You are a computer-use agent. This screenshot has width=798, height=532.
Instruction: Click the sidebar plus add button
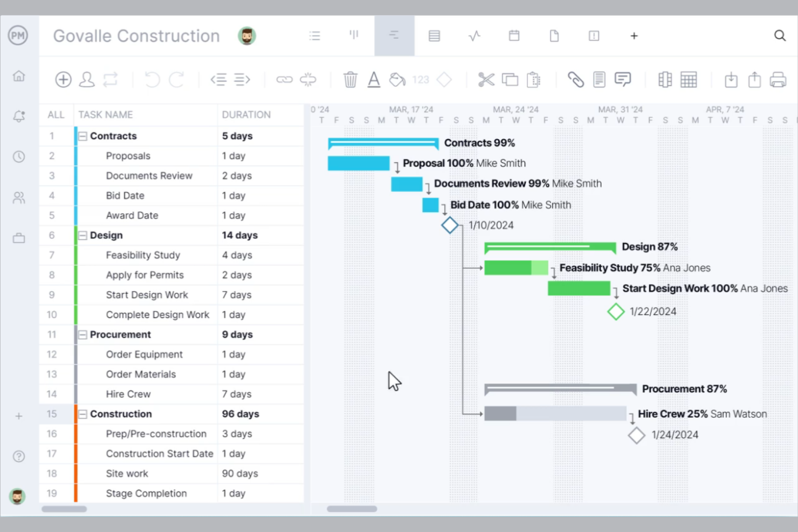pos(19,416)
